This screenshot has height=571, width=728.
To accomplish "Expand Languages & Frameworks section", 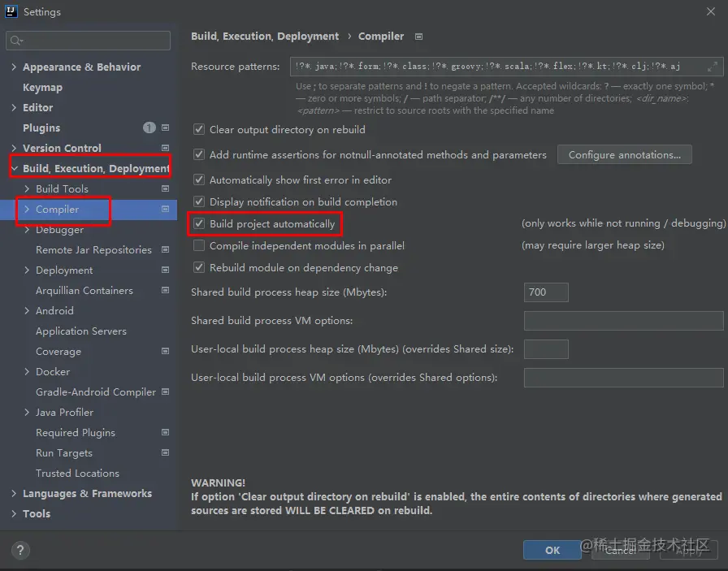I will click(14, 493).
